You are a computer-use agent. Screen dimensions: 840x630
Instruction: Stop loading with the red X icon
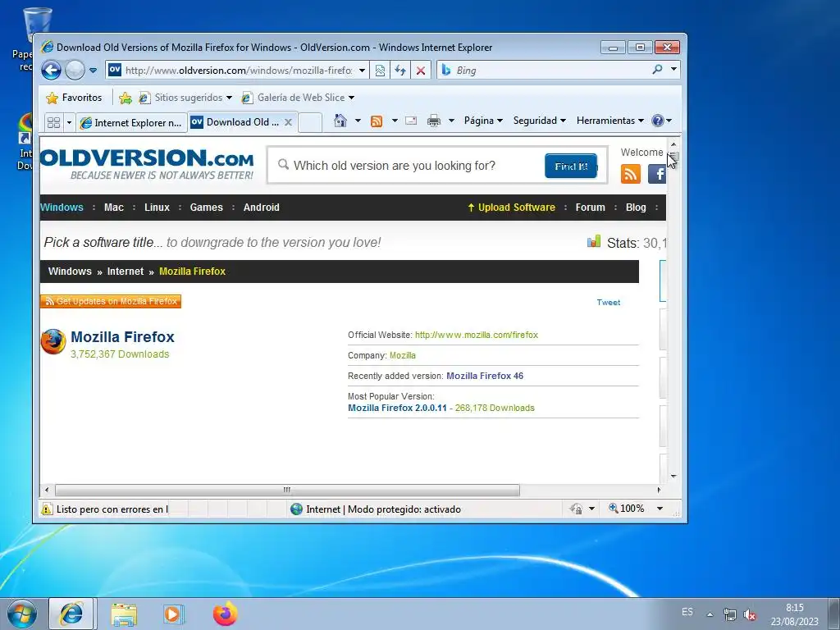pyautogui.click(x=421, y=71)
